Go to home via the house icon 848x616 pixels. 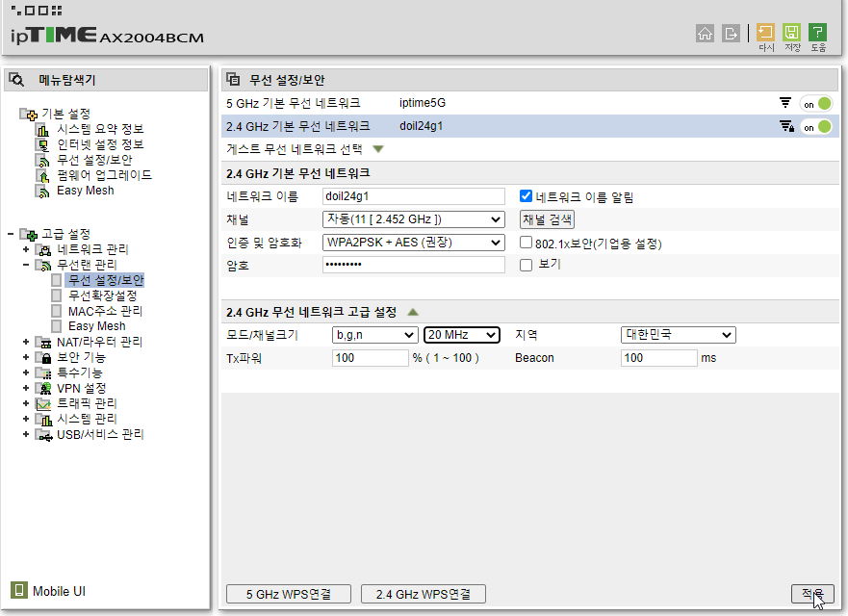pos(705,34)
